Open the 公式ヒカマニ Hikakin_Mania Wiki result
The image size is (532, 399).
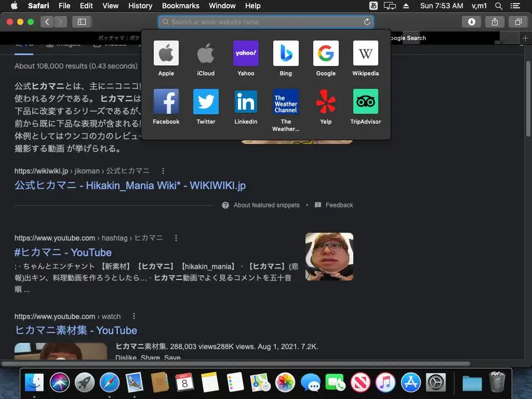click(130, 185)
